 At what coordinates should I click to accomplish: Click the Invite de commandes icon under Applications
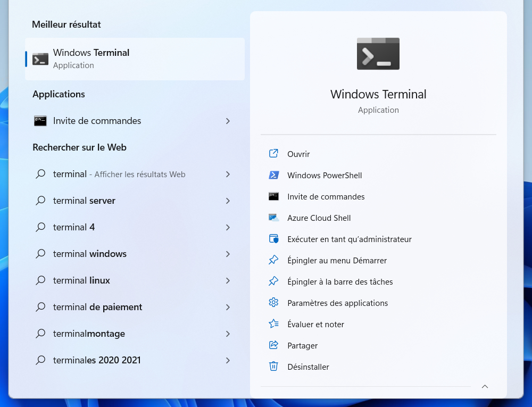(x=40, y=121)
